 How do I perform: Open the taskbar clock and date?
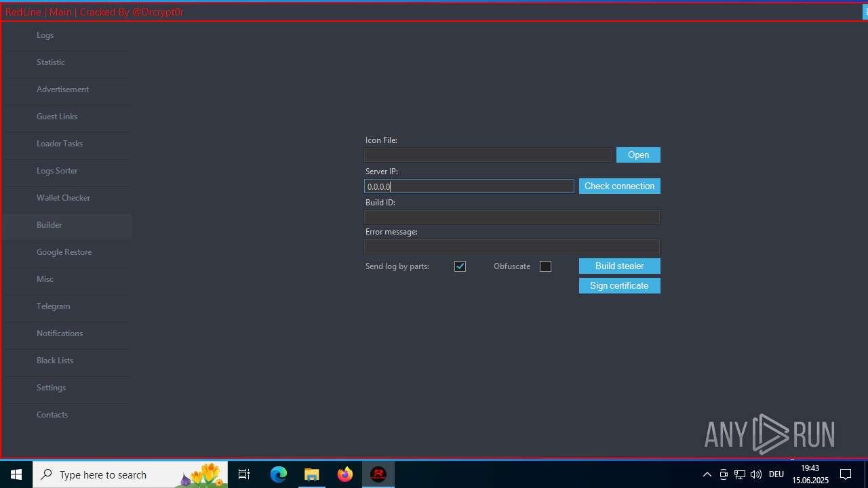pos(810,474)
